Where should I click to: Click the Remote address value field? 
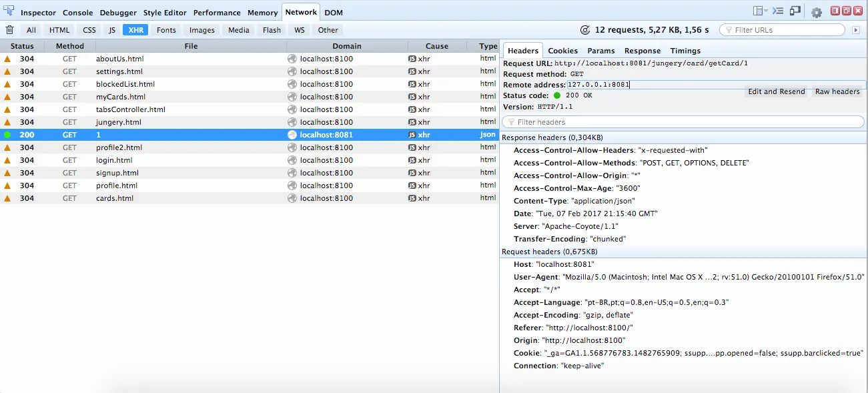coord(717,85)
